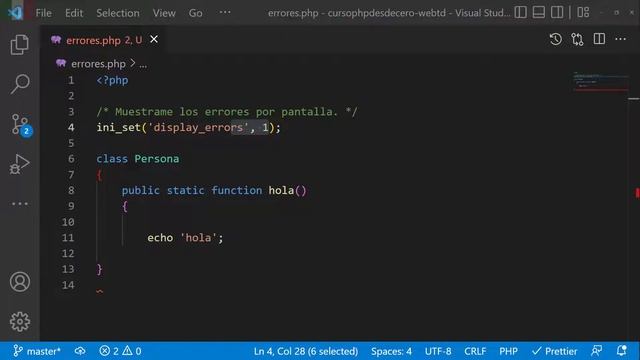The height and width of the screenshot is (360, 640).
Task: Expand the breadcrumb ellipsis after errores.php
Action: pyautogui.click(x=143, y=64)
